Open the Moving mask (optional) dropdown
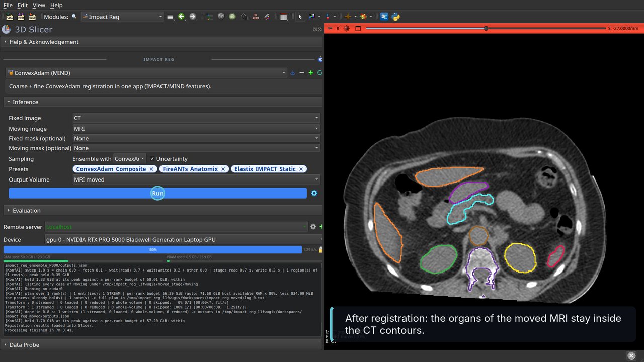The image size is (644, 362). pyautogui.click(x=196, y=148)
